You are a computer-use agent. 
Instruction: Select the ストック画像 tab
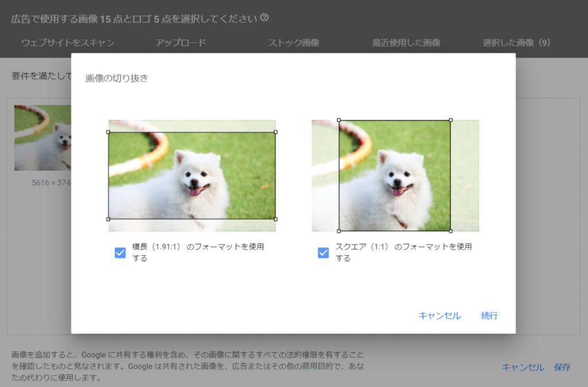293,43
